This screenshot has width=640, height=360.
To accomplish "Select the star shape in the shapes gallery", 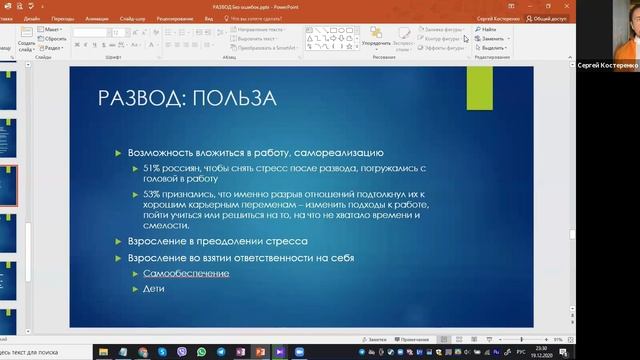I will pos(349,47).
